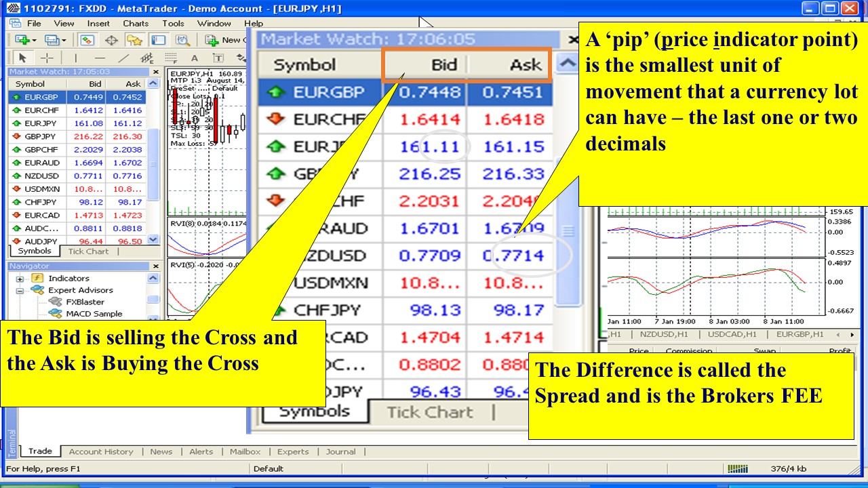This screenshot has width=868, height=488.
Task: Select NZDUSD row in left Market Watch
Action: 77,176
